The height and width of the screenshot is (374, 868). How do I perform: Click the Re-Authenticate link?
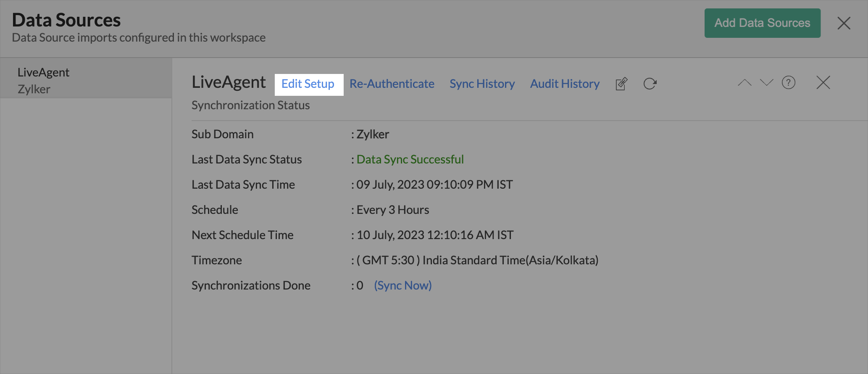392,84
